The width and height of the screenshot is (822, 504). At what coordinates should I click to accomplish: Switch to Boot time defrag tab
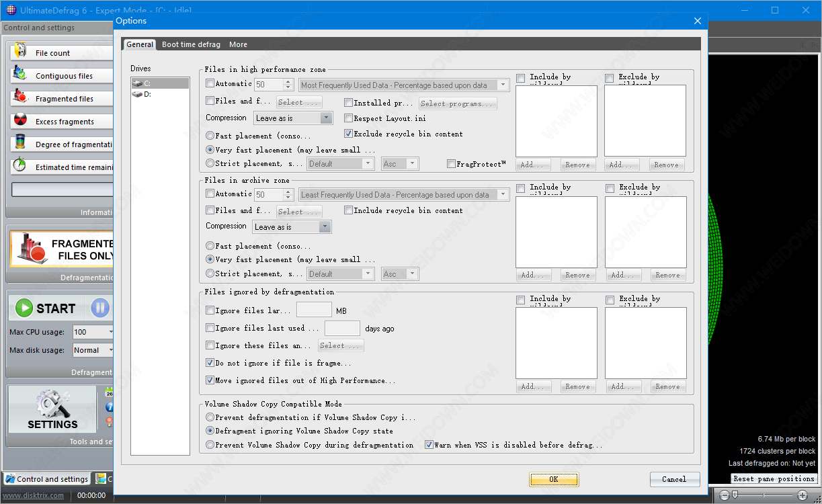point(191,44)
